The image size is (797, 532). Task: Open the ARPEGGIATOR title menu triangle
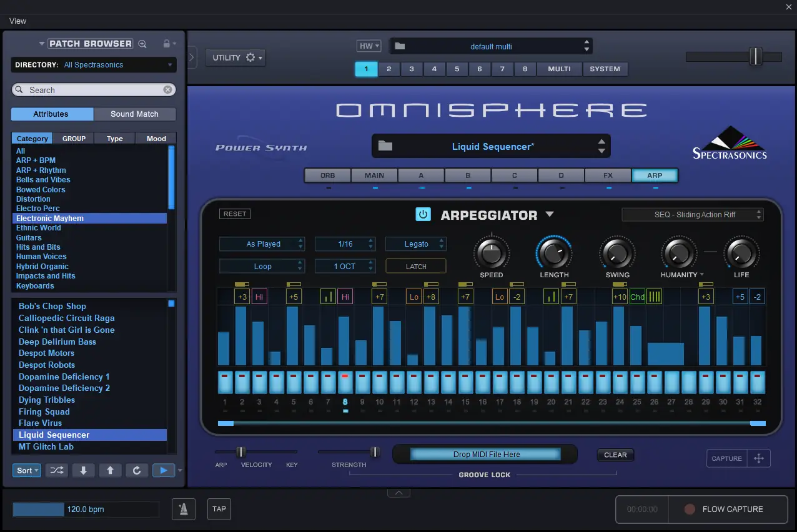click(x=550, y=214)
